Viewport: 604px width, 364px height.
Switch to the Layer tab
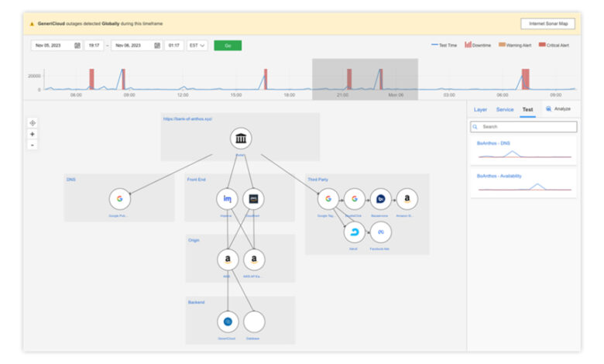coord(480,110)
